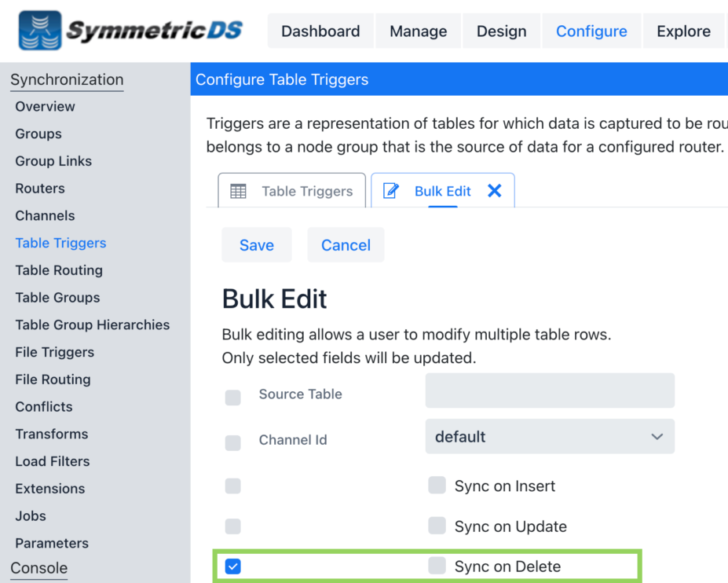Image resolution: width=728 pixels, height=583 pixels.
Task: Switch to the Design tab
Action: (x=501, y=31)
